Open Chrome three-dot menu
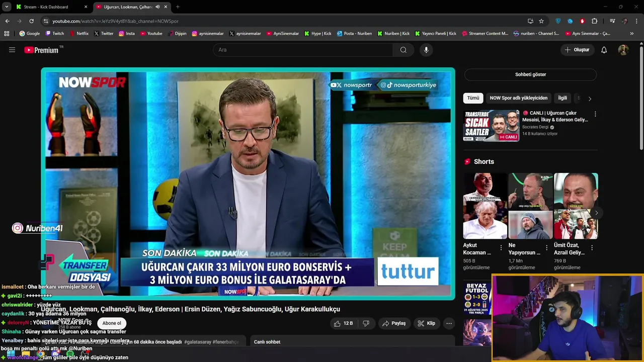This screenshot has height=362, width=644. click(x=637, y=21)
